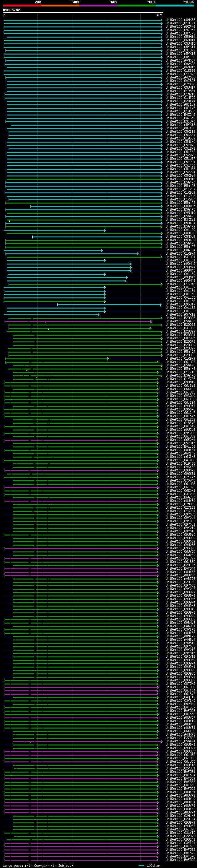Screen dimensions: 197x868
Task: Click label UniRef100_Q09TP8
Action: point(180,233)
